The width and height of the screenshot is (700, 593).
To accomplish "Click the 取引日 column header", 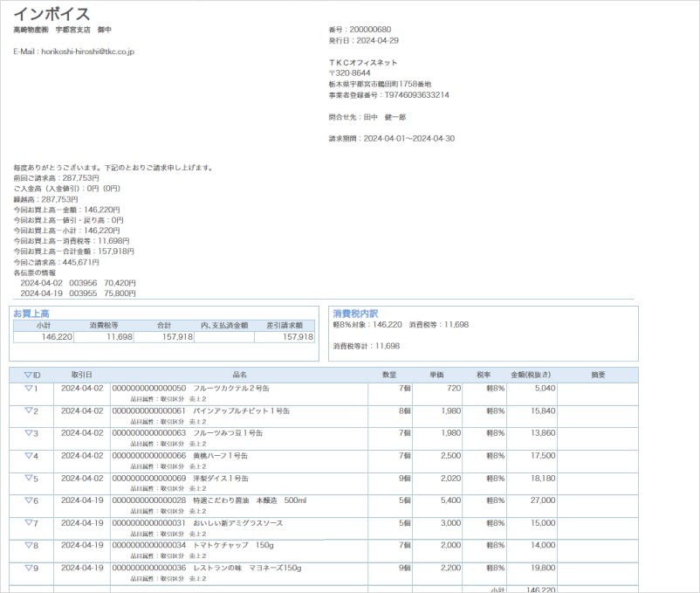I will click(82, 375).
